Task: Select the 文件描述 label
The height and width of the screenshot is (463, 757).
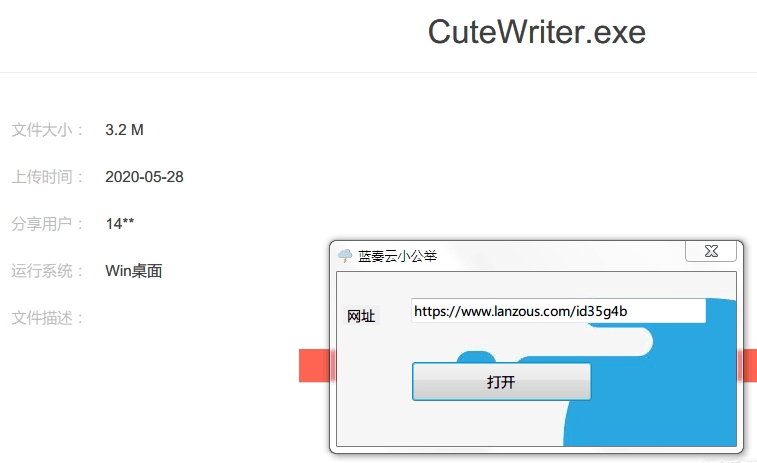Action: point(49,318)
